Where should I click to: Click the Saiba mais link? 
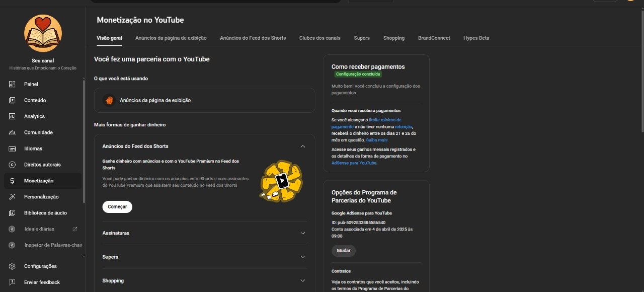pyautogui.click(x=376, y=140)
